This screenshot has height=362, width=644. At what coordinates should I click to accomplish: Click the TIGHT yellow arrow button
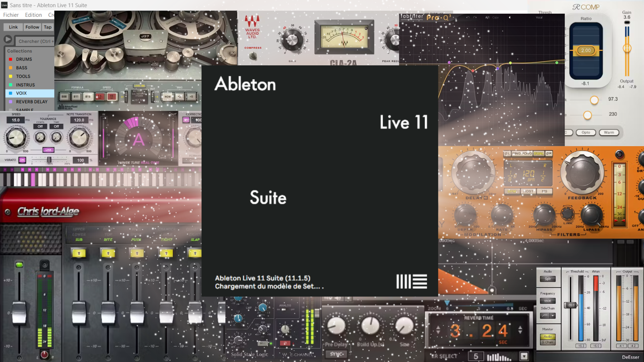coord(166,253)
